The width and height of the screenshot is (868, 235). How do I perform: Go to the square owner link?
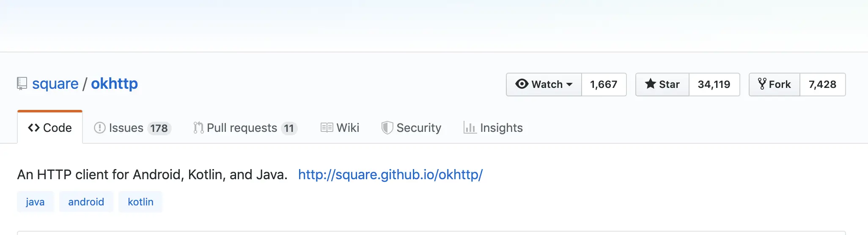point(55,84)
